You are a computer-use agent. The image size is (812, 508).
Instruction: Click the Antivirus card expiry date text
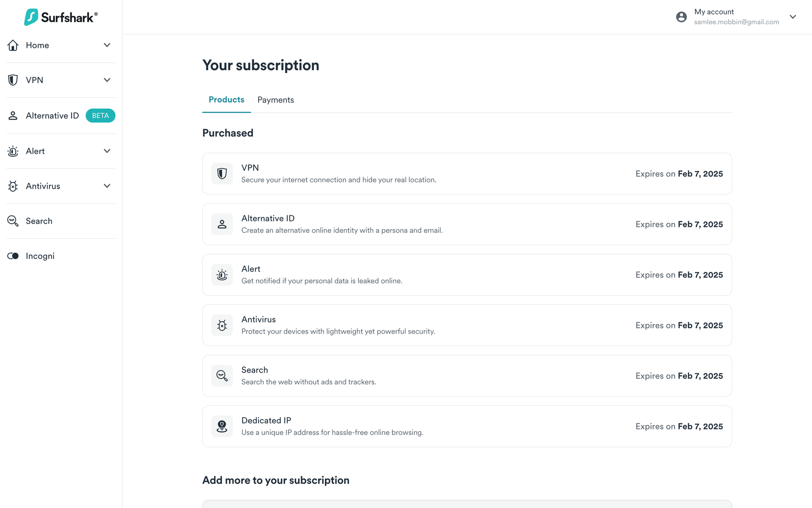point(679,325)
